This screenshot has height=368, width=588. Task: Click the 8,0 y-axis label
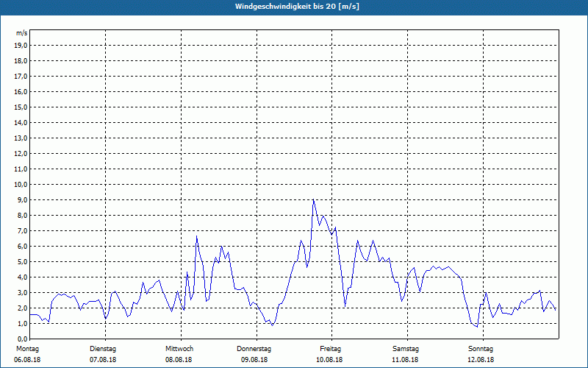click(22, 215)
